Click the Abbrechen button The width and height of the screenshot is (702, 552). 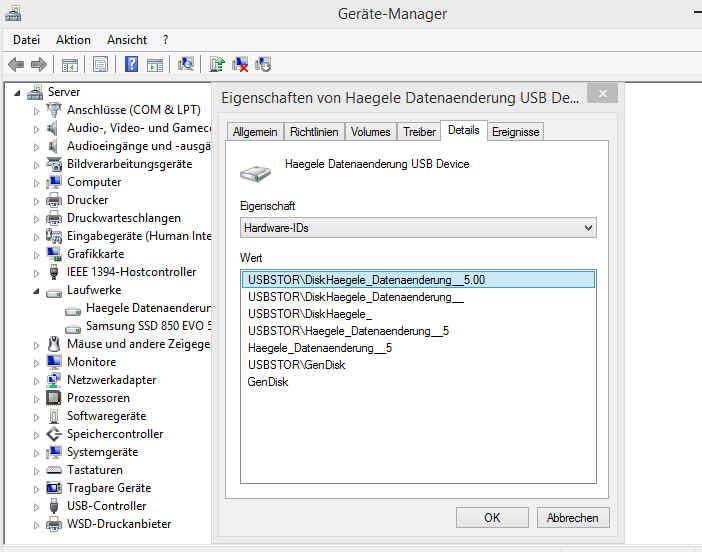tap(573, 518)
